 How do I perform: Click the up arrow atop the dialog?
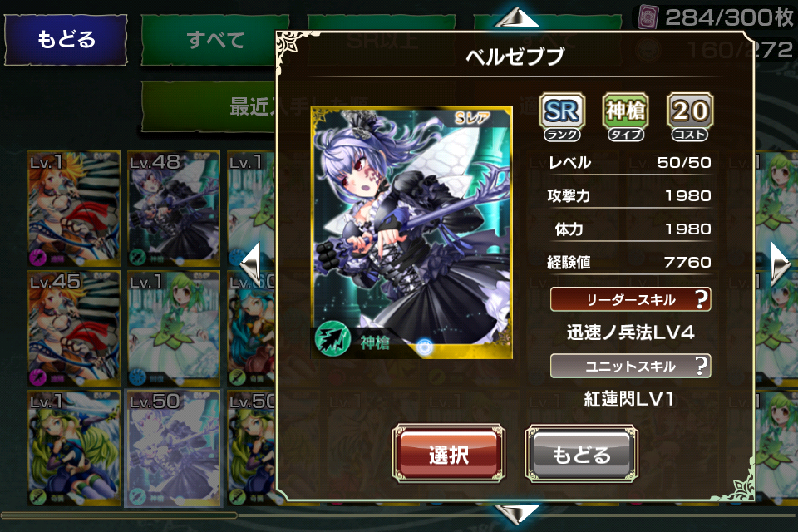pos(516,17)
